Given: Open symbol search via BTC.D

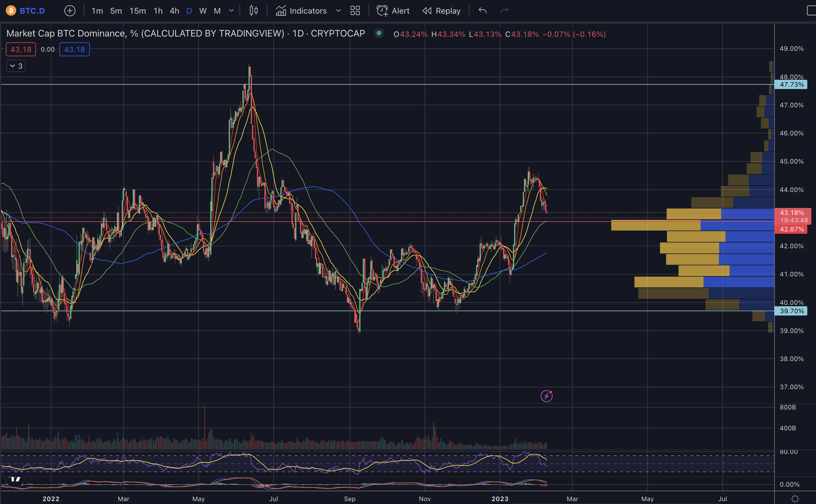Looking at the screenshot, I should 32,11.
